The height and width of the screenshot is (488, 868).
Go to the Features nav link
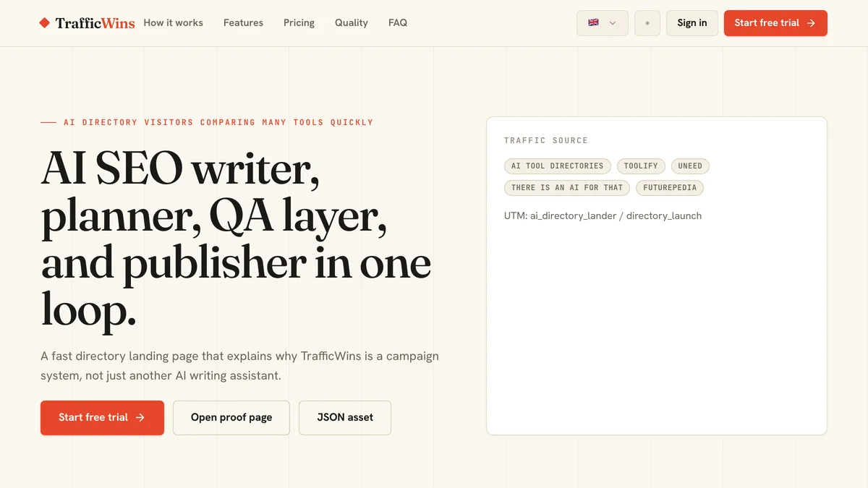click(x=243, y=23)
